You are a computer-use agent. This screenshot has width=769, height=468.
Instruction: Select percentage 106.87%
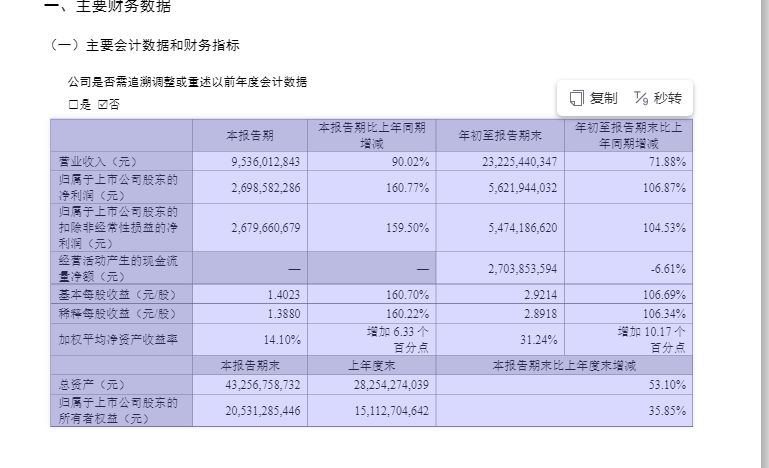click(664, 187)
